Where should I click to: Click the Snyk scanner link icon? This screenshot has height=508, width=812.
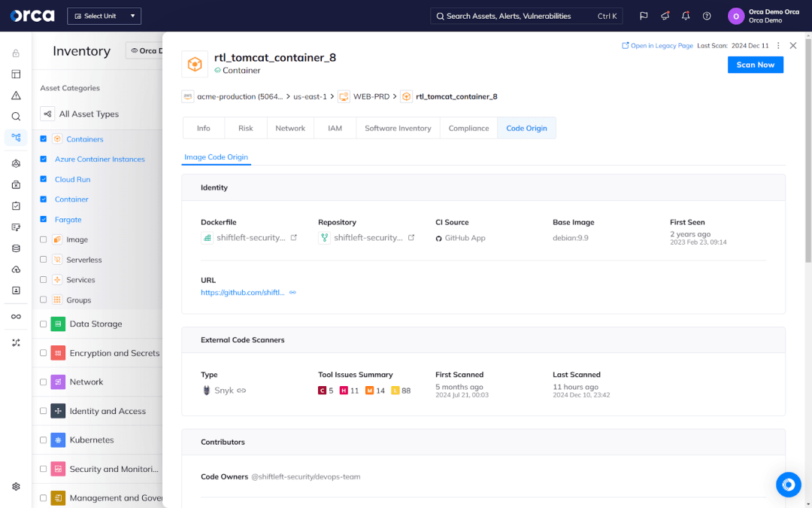(x=241, y=391)
